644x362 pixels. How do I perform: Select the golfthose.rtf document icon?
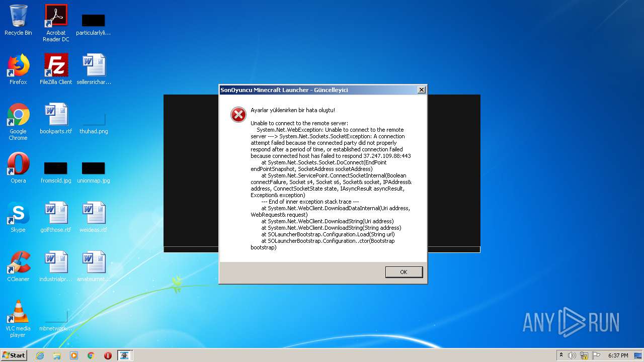click(56, 217)
